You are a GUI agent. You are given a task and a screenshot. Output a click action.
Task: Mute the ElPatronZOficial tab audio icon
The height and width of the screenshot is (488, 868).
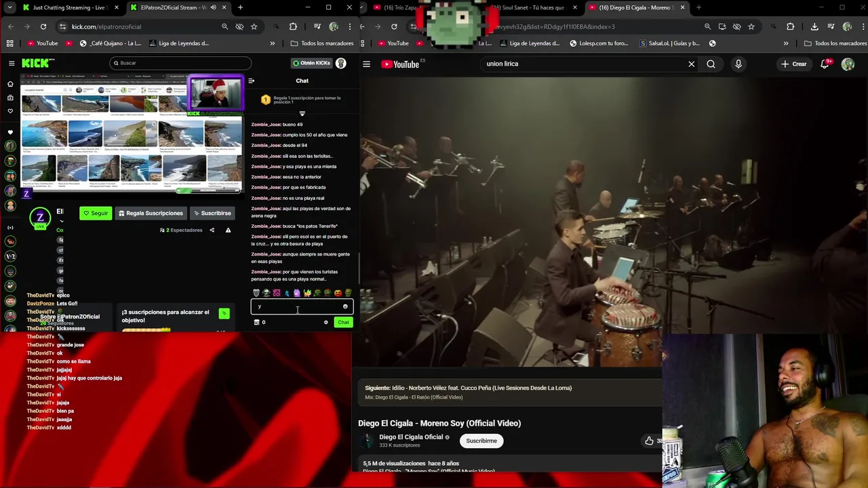coord(213,7)
